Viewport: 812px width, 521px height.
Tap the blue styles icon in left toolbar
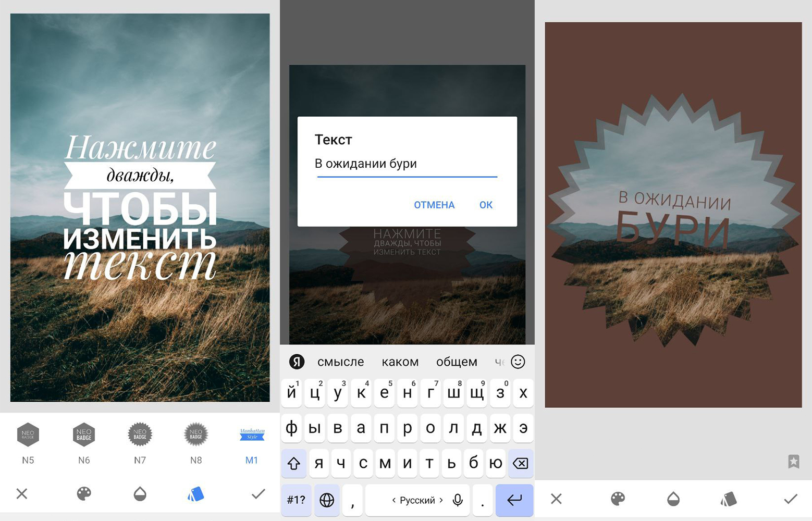[196, 493]
